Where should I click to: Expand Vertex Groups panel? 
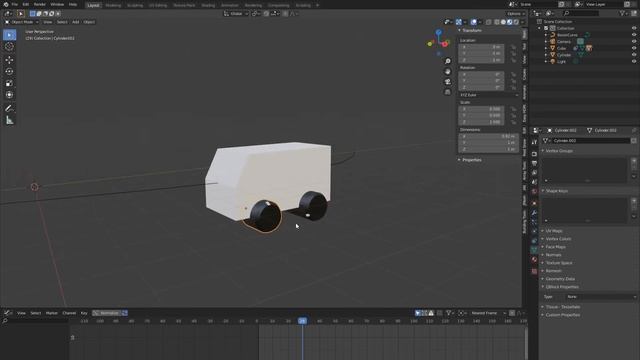click(x=559, y=151)
